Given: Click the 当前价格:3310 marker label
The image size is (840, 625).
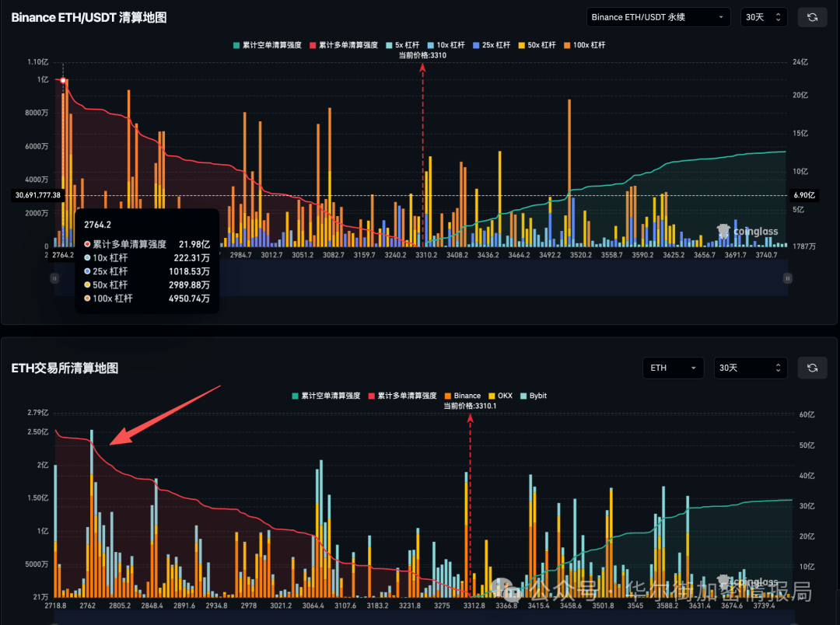Looking at the screenshot, I should tap(422, 55).
